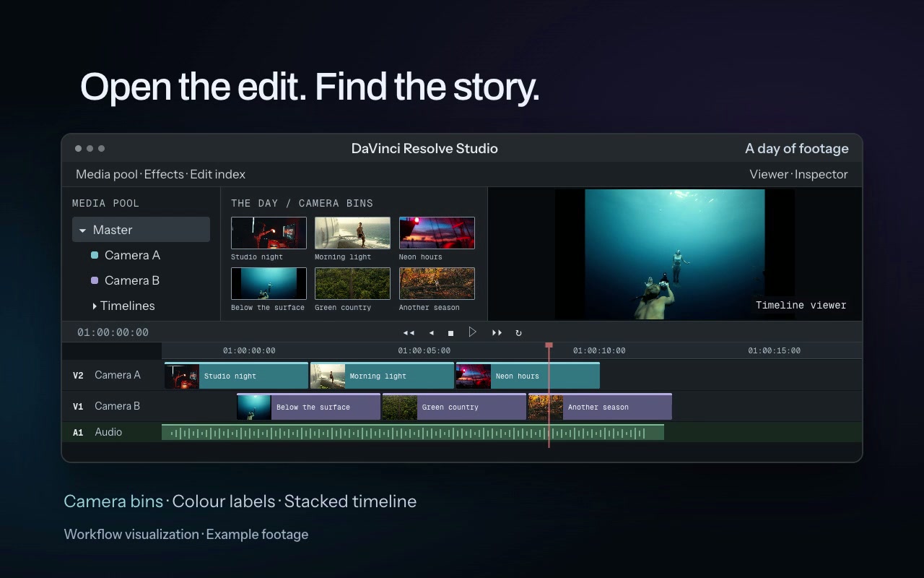
Task: Select Green country bin thumbnail
Action: point(352,283)
